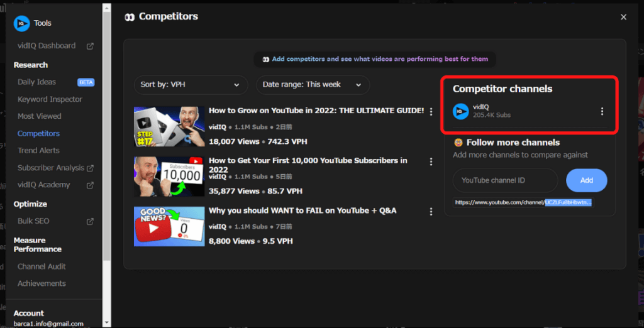Open vidIQ Dashboard external link icon

point(90,46)
